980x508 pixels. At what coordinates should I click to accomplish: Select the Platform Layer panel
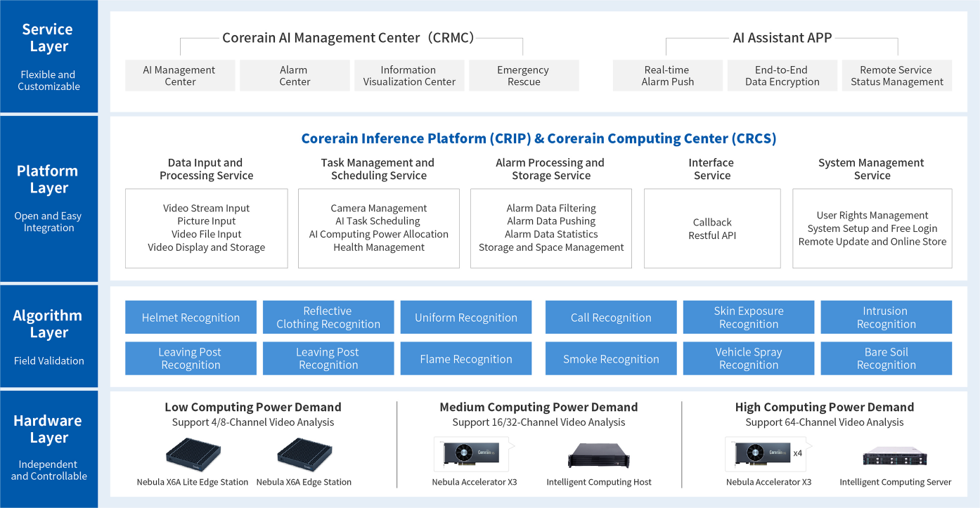(x=49, y=199)
